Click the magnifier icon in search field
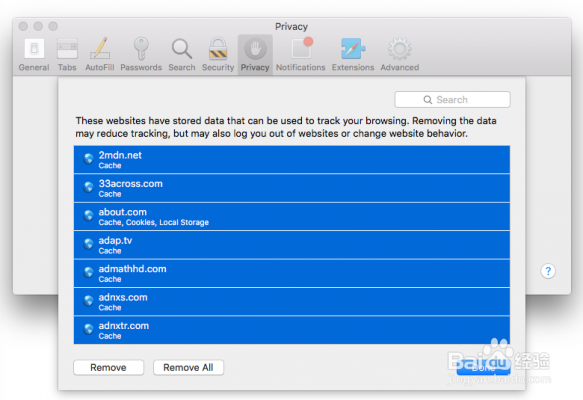The image size is (583, 400). pyautogui.click(x=428, y=100)
